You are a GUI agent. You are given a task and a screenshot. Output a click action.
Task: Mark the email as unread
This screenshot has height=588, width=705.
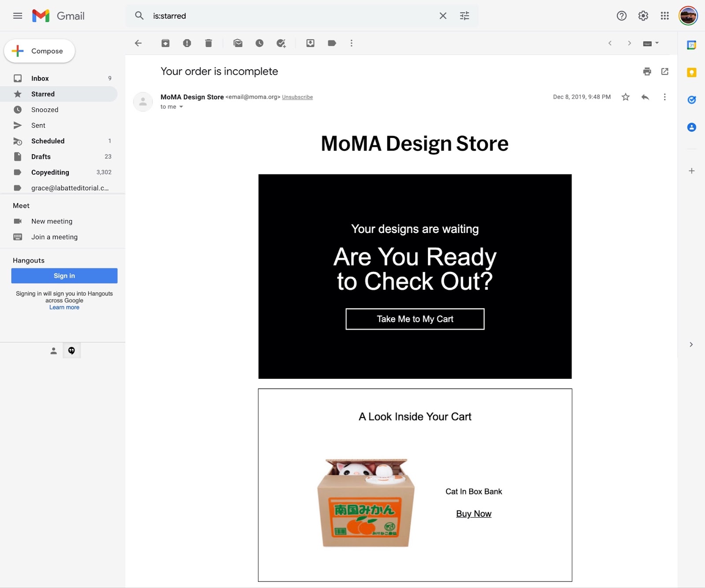(x=238, y=43)
